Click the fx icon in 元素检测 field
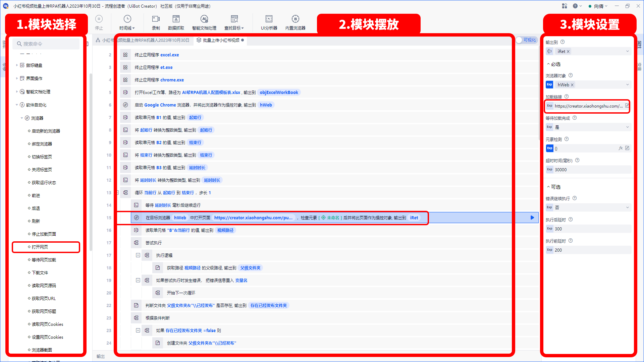The height and width of the screenshot is (362, 644). (x=621, y=148)
